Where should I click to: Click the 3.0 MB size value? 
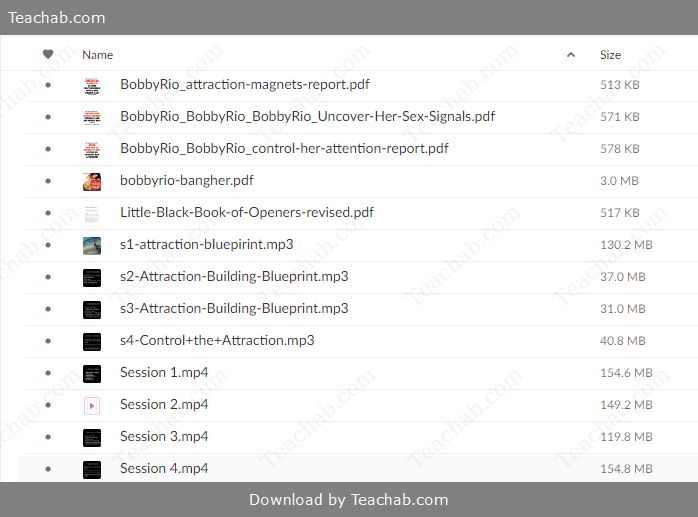tap(619, 181)
